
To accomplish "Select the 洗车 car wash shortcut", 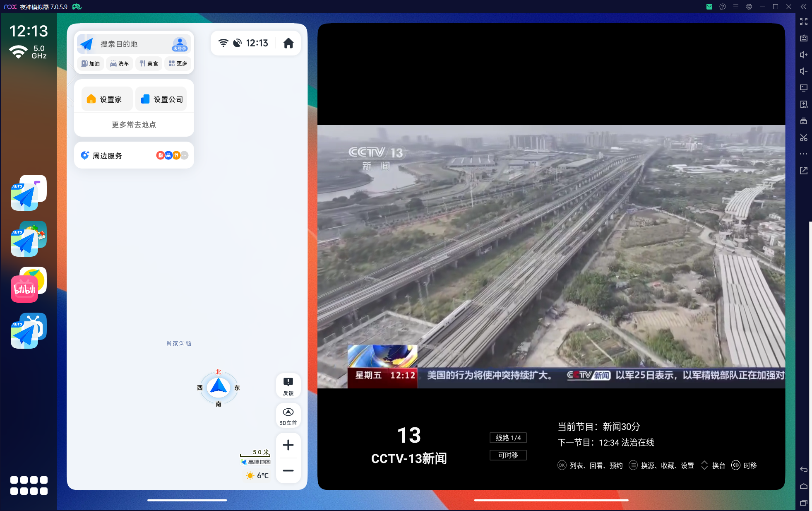I will (120, 63).
